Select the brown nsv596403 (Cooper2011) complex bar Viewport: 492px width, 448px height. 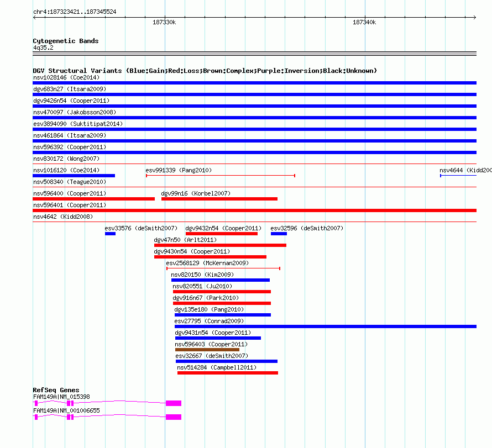click(x=207, y=350)
